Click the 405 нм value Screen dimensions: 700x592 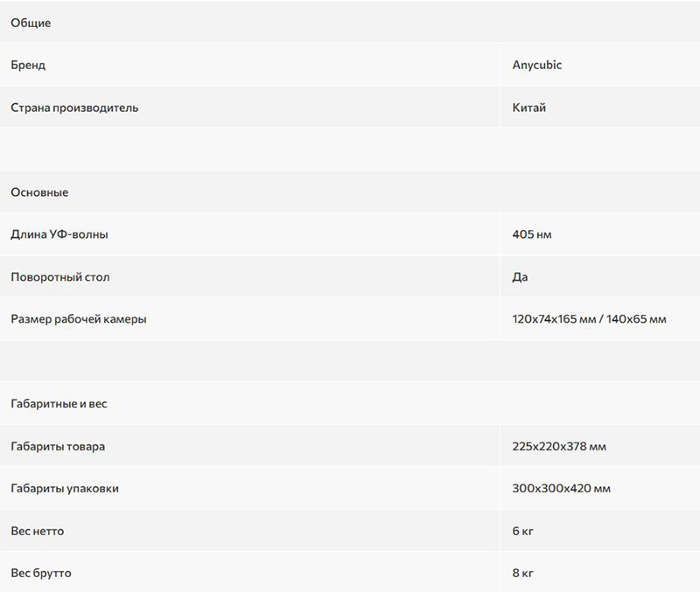point(532,234)
